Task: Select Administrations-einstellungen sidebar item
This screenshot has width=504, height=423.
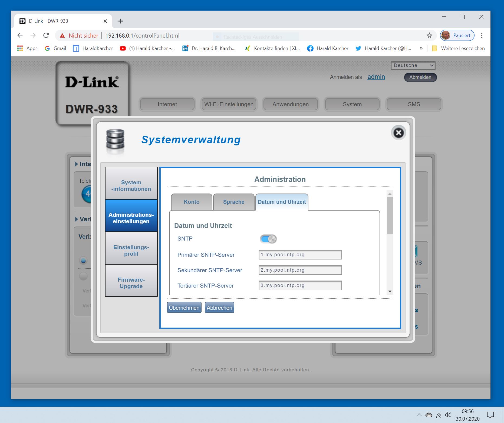Action: pyautogui.click(x=131, y=216)
